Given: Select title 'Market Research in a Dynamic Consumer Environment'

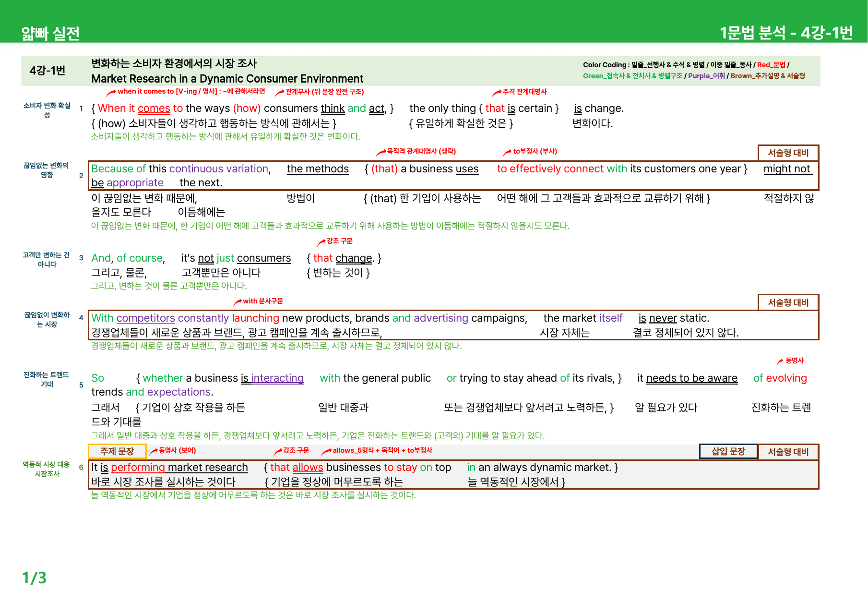Looking at the screenshot, I should pos(227,79).
